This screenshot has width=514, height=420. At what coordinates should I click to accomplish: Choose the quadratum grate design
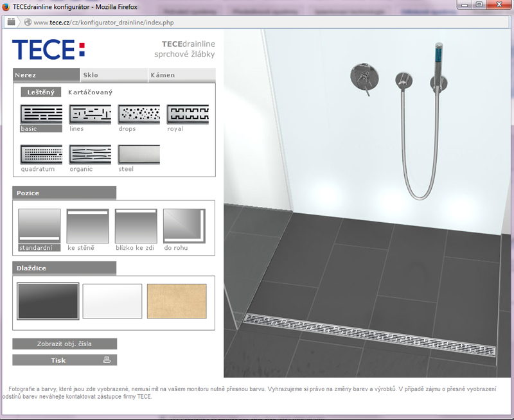[41, 155]
